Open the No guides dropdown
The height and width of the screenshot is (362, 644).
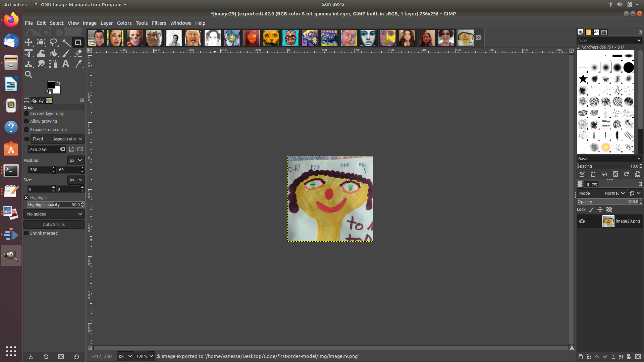coord(54,214)
